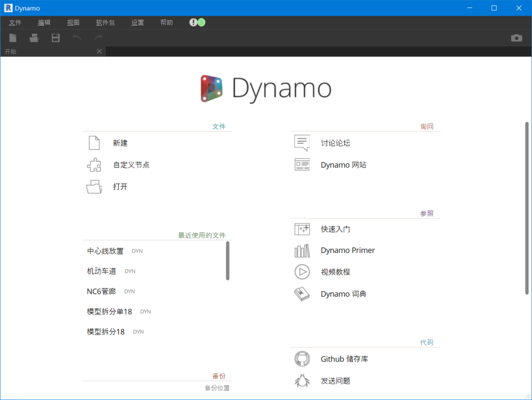The image size is (532, 400).
Task: Click the open file toolbar icon
Action: (34, 38)
